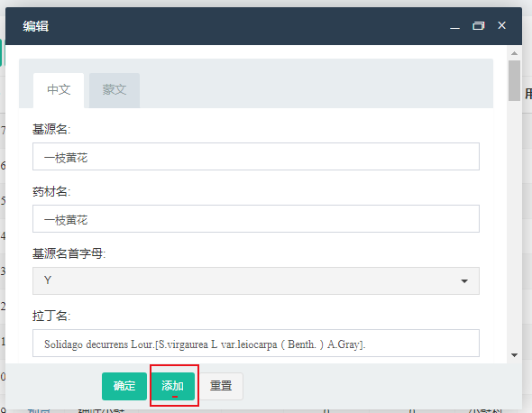Switch to the 中文 tab
Screen dimensions: 532x413
tap(59, 90)
